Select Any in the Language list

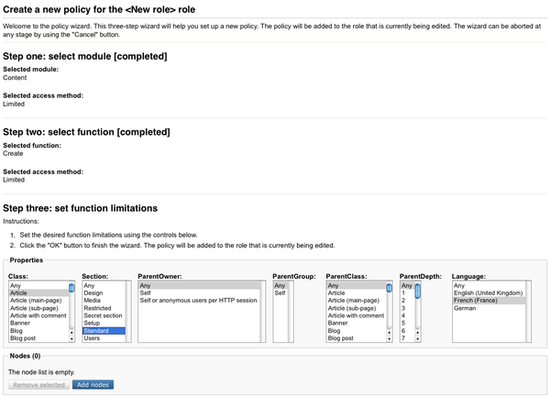pyautogui.click(x=489, y=285)
